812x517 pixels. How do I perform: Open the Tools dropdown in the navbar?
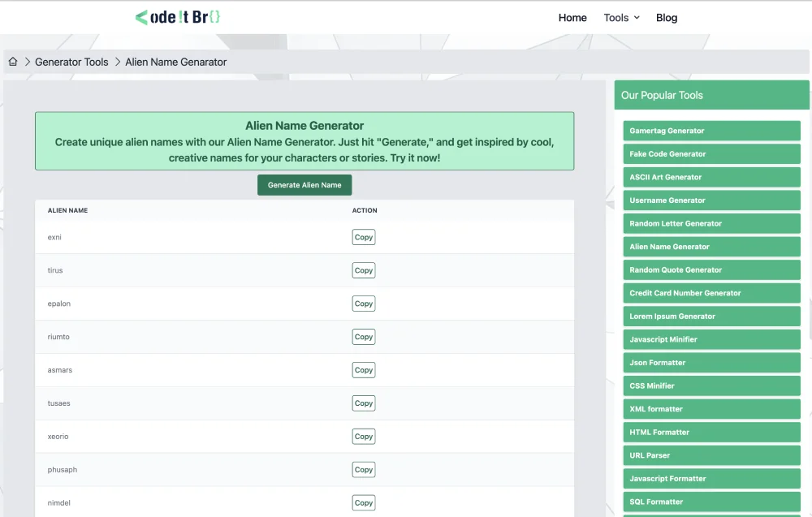[620, 17]
